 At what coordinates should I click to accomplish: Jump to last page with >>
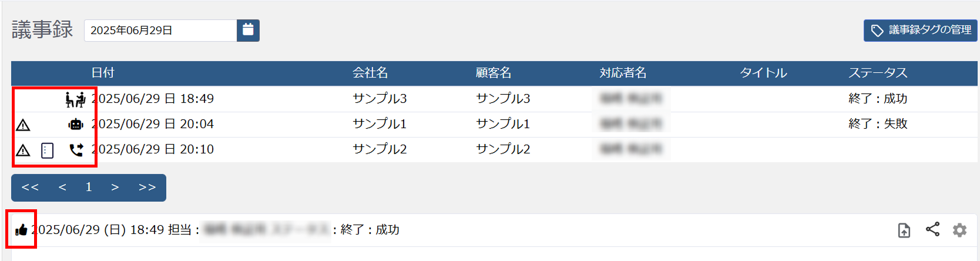click(147, 188)
